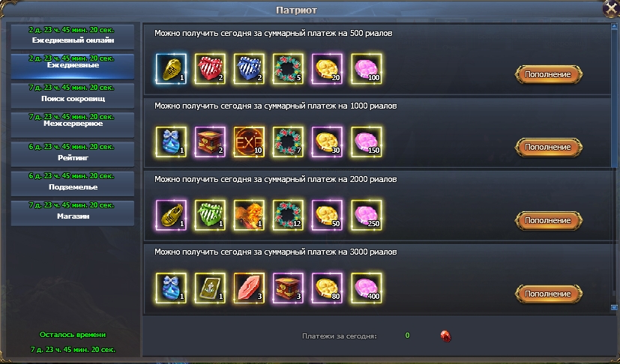Screen dimensions: 620x364
Task: Click the EXP orb reward icon
Action: click(249, 142)
